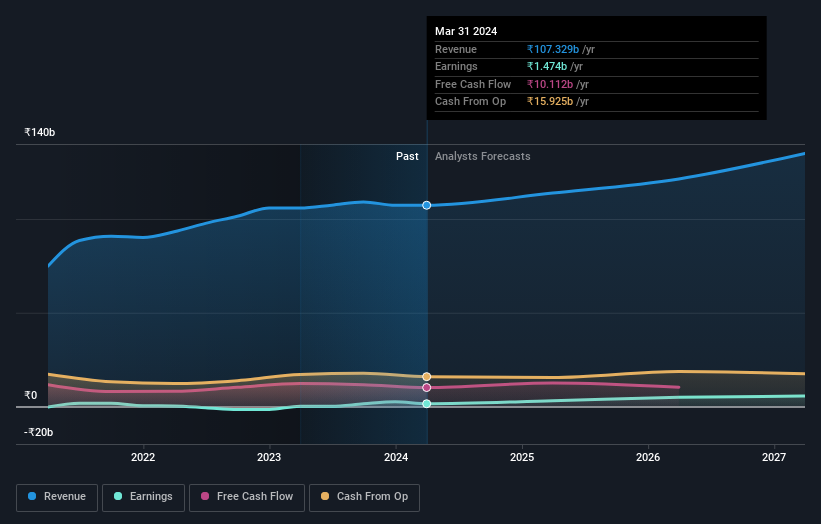Toggle the Free Cash Flow legend button
This screenshot has width=821, height=524.
(247, 497)
